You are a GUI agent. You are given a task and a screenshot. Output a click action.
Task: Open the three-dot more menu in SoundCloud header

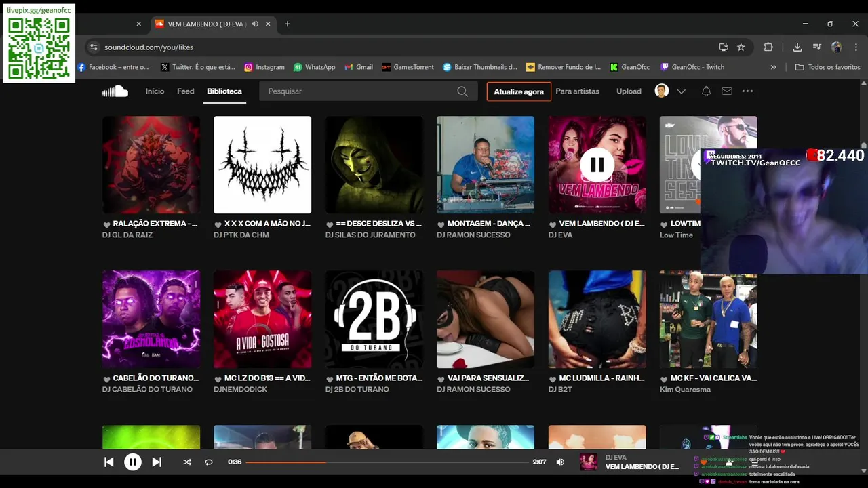tap(747, 91)
